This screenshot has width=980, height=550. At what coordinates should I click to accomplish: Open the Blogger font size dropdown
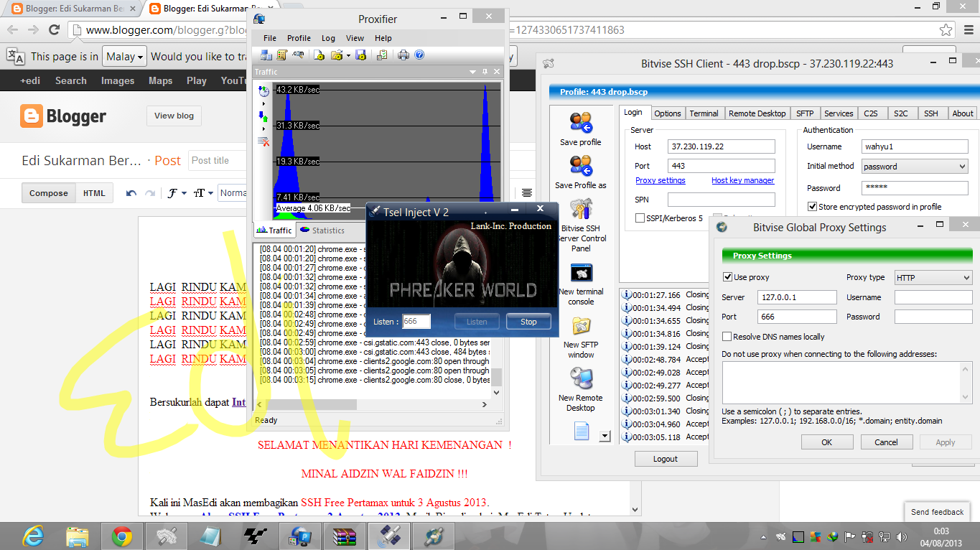point(203,193)
